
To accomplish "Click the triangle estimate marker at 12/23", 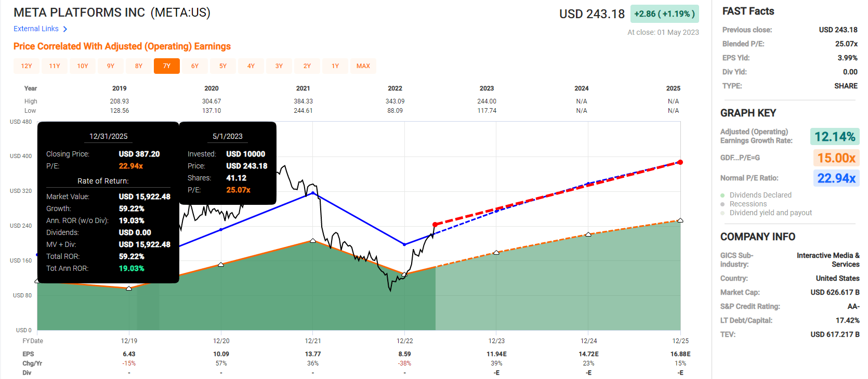I will tap(496, 253).
